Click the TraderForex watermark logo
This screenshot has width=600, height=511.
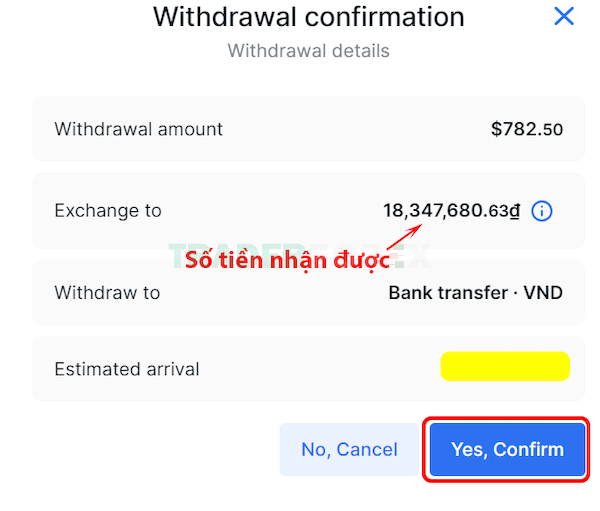[300, 256]
